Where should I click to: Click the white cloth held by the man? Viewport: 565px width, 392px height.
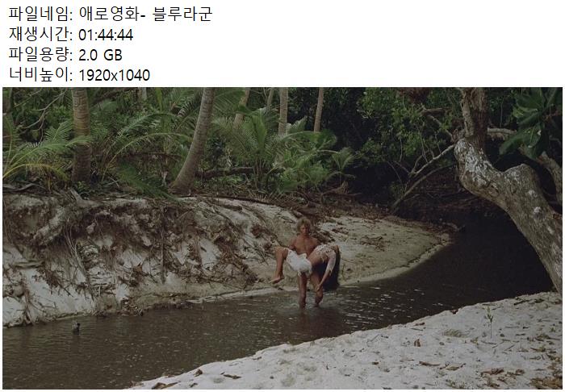pyautogui.click(x=299, y=263)
